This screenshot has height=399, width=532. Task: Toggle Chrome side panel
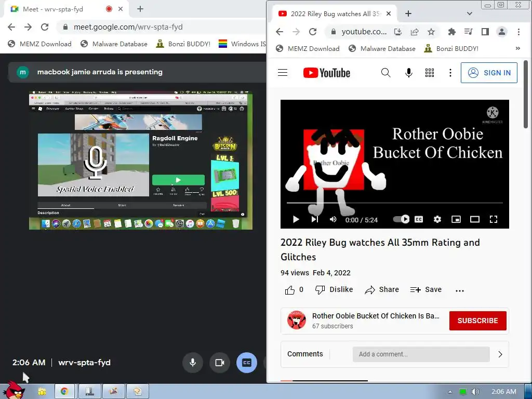(x=485, y=32)
